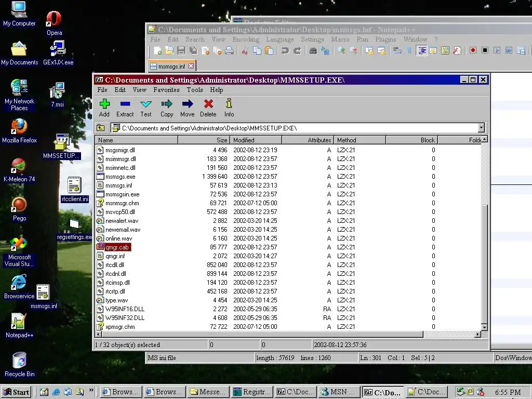The image size is (532, 399).
Task: Click the Add button in 7-Zip toolbar
Action: [104, 108]
